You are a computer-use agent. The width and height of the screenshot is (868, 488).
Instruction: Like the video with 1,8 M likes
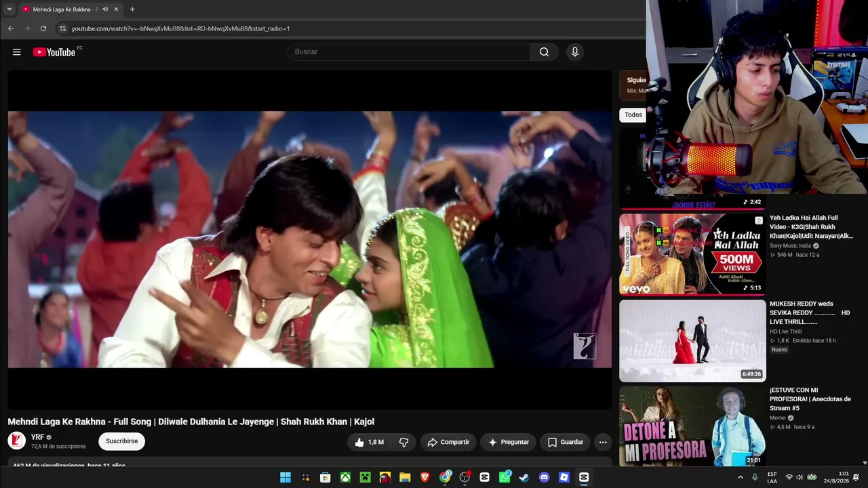(x=369, y=442)
